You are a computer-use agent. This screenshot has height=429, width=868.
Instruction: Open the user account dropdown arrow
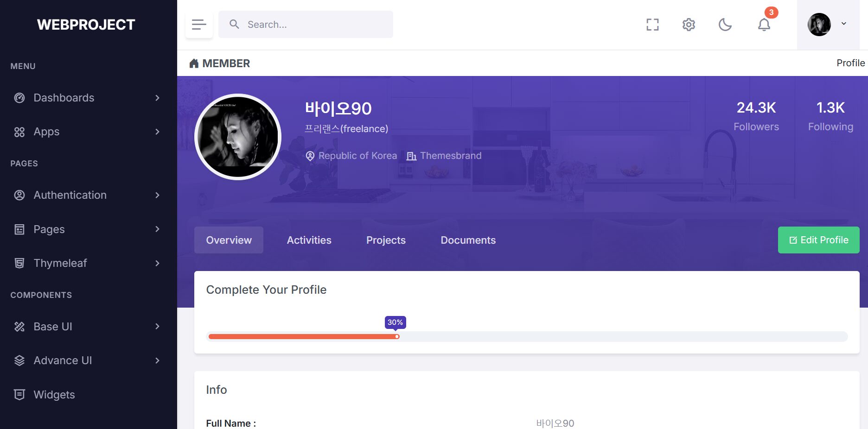tap(844, 24)
